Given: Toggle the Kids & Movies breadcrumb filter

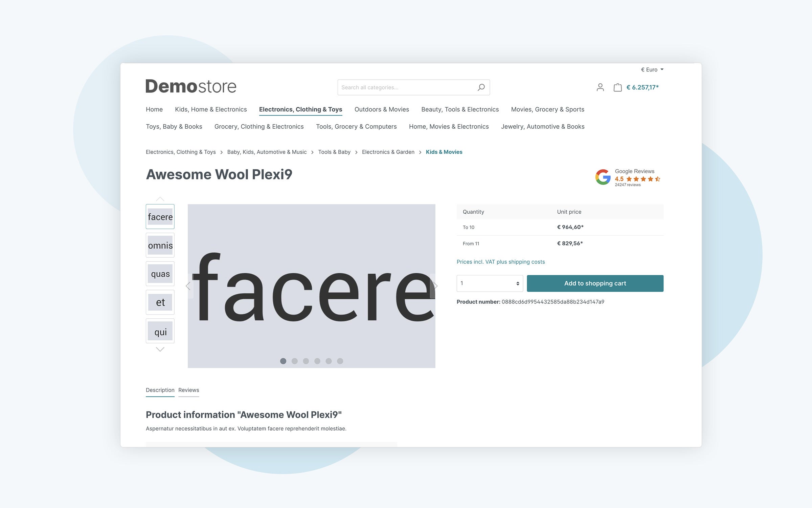Looking at the screenshot, I should 444,152.
